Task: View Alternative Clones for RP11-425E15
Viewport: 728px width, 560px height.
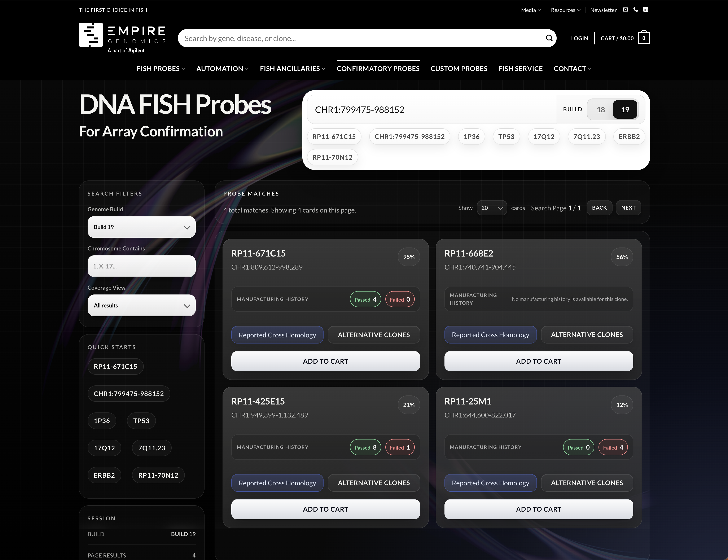Action: tap(374, 483)
